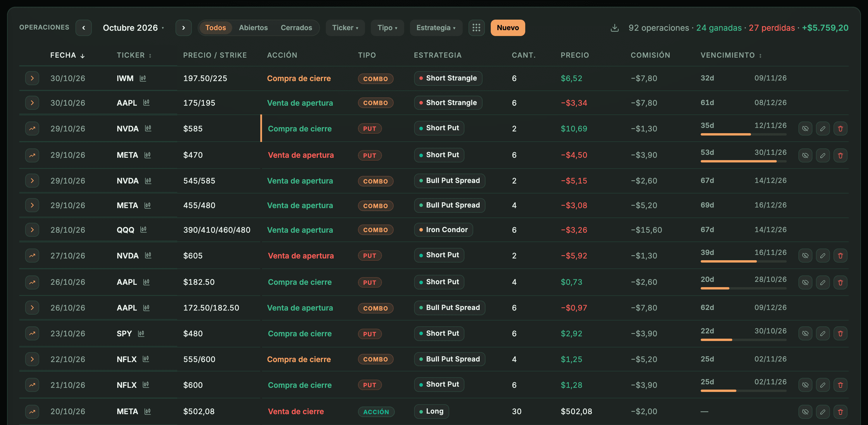Open trend icon for NVDA $605 row
The width and height of the screenshot is (868, 425).
[32, 256]
